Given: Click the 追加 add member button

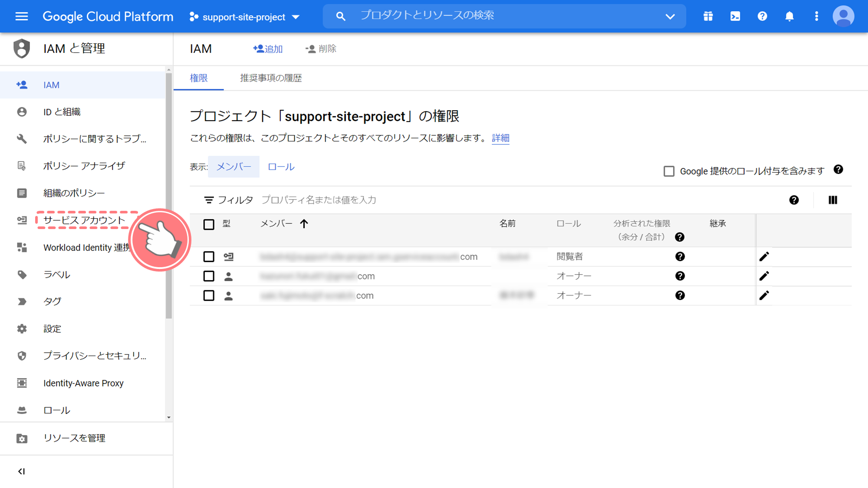Looking at the screenshot, I should coord(268,49).
